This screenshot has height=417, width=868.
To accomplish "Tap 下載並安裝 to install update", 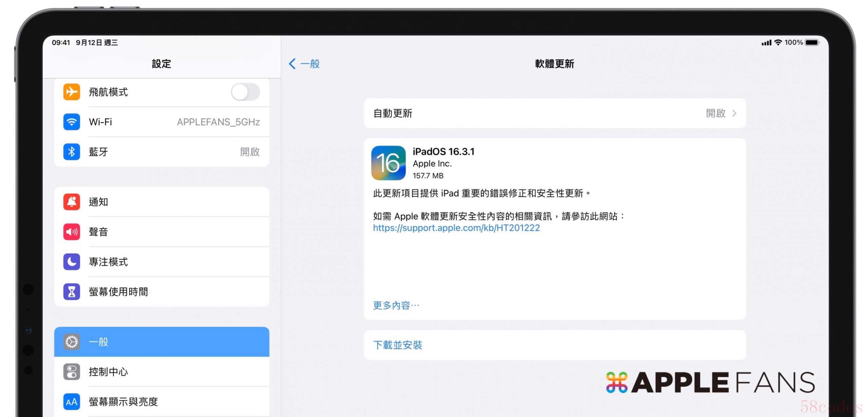I will (397, 345).
